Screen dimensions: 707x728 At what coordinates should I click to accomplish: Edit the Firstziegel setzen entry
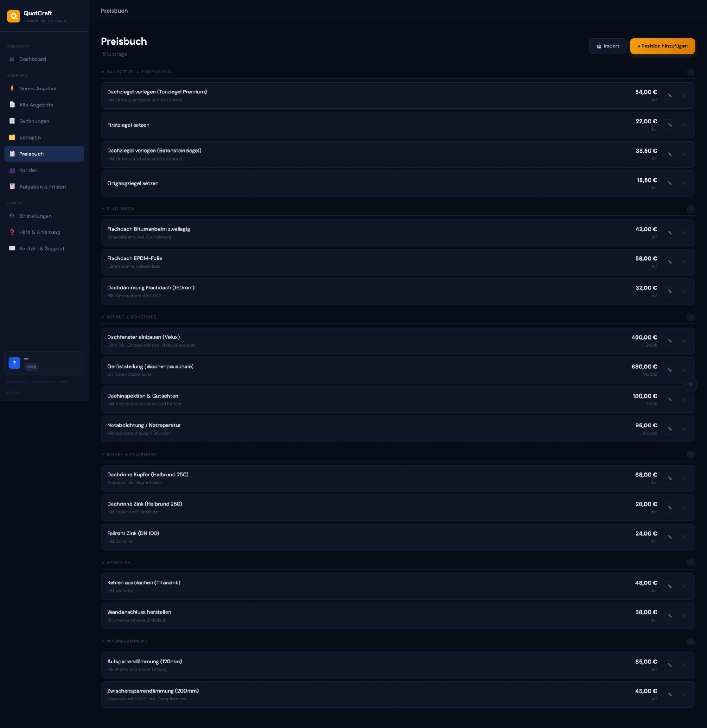pos(670,125)
